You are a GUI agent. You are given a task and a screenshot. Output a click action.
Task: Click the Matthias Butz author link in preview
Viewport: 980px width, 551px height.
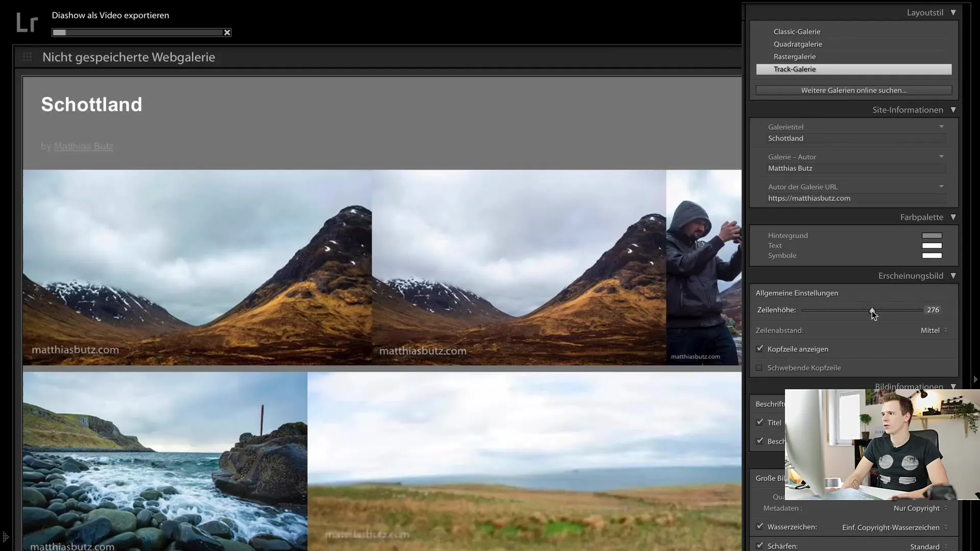tap(83, 146)
